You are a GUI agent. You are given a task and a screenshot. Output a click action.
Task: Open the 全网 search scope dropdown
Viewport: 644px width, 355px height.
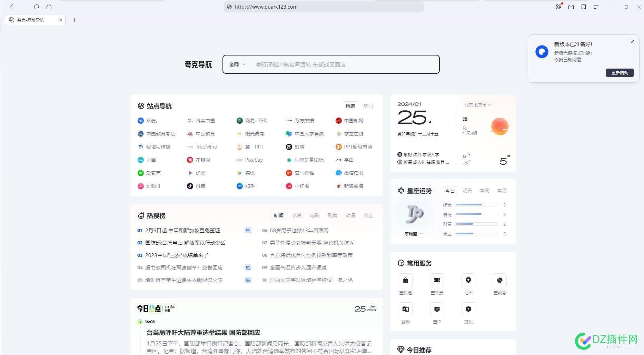(x=237, y=64)
